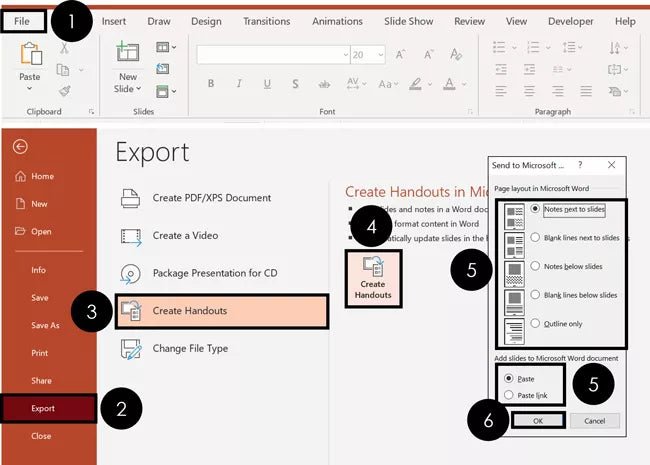This screenshot has width=650, height=465.
Task: Open the font name dropdown
Action: coord(345,55)
